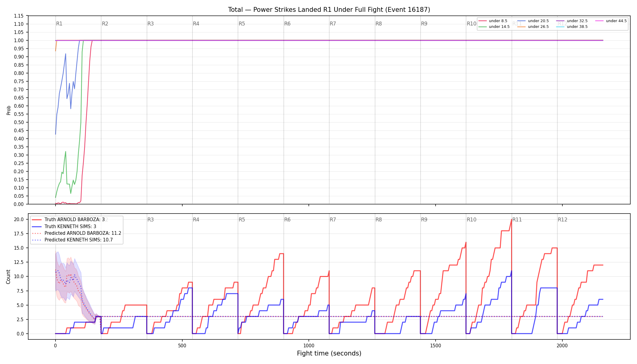Click the R9 round label in the probability chart
The image size is (637, 364).
pyautogui.click(x=424, y=24)
